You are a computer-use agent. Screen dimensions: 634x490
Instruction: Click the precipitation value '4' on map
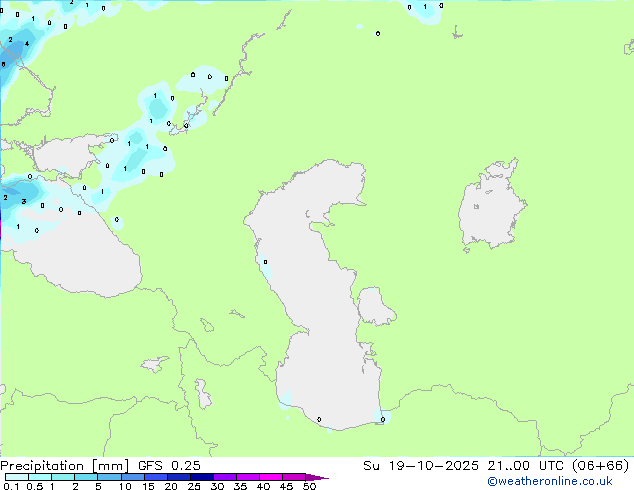click(27, 44)
